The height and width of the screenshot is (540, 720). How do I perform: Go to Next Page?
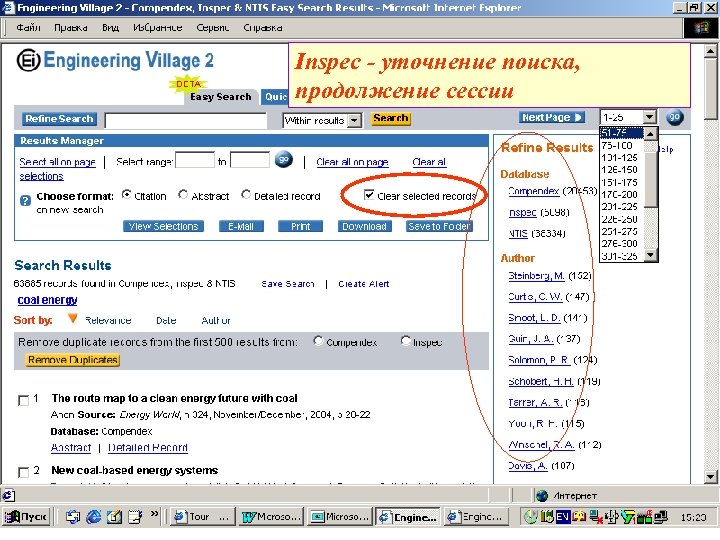552,118
